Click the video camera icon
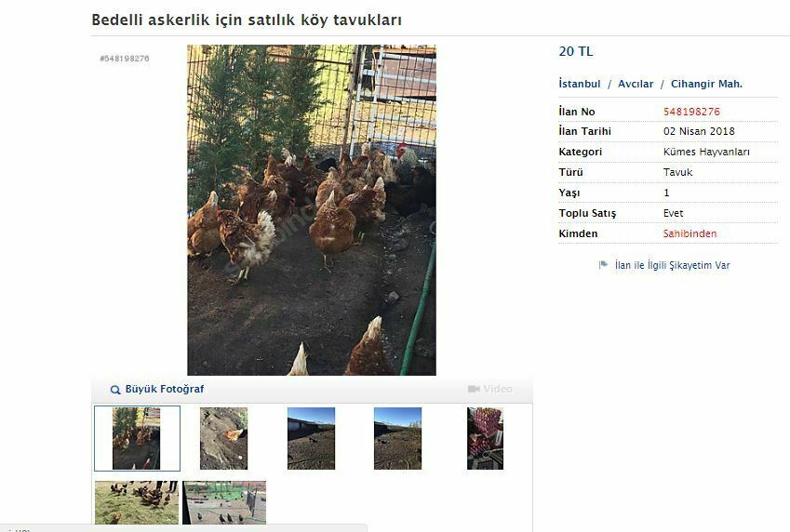Image resolution: width=790 pixels, height=532 pixels. click(x=474, y=389)
